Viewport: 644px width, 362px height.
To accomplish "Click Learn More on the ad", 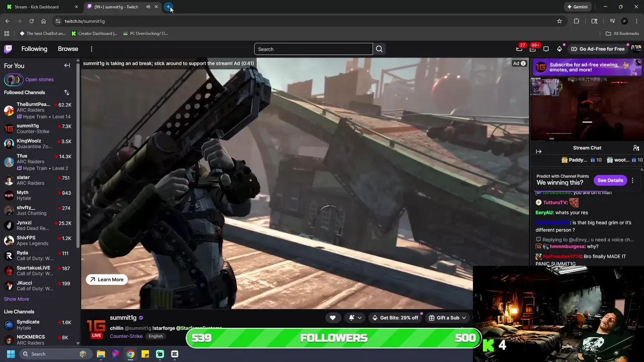I will [x=106, y=280].
